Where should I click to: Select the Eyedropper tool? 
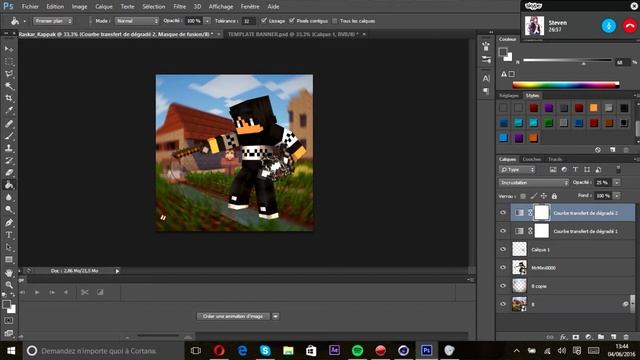coord(9,111)
